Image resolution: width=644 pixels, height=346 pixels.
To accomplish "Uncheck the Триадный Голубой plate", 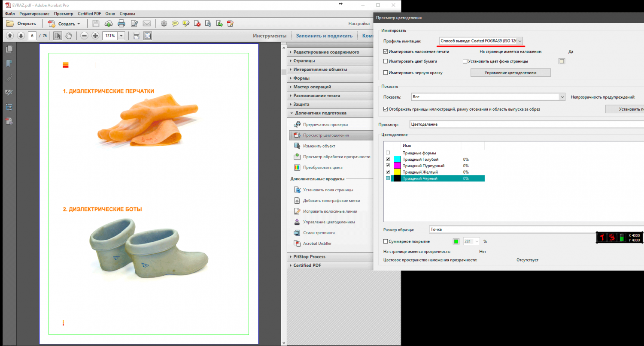I will point(388,159).
